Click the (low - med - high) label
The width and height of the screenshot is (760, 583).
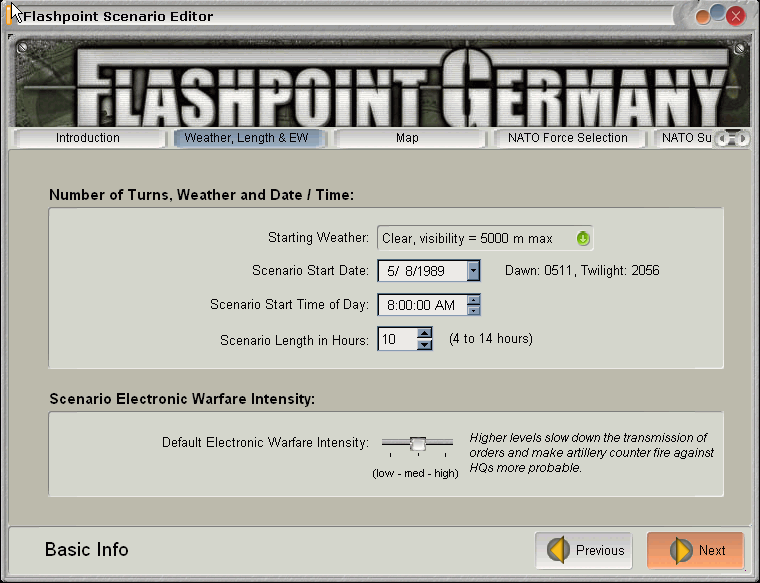coord(415,473)
